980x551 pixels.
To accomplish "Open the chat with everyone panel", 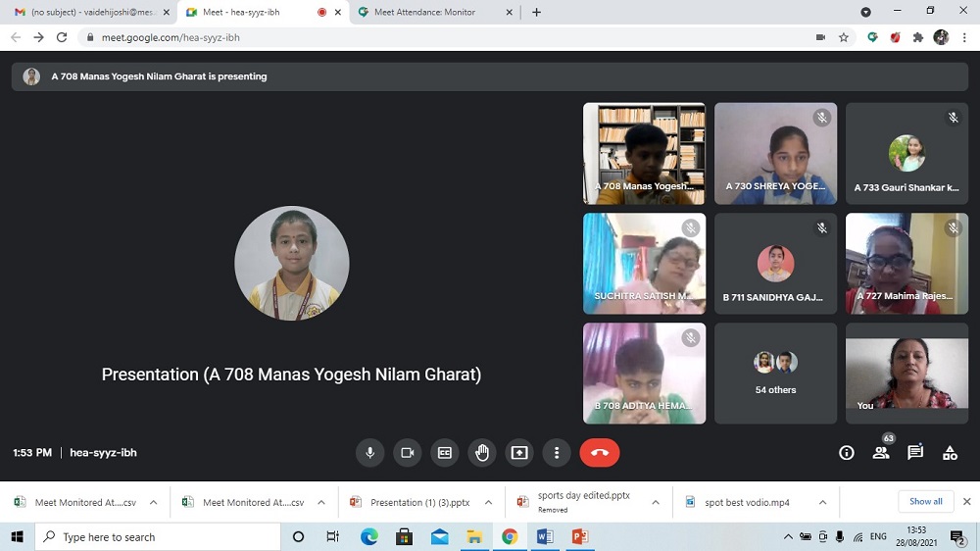I will [x=915, y=453].
